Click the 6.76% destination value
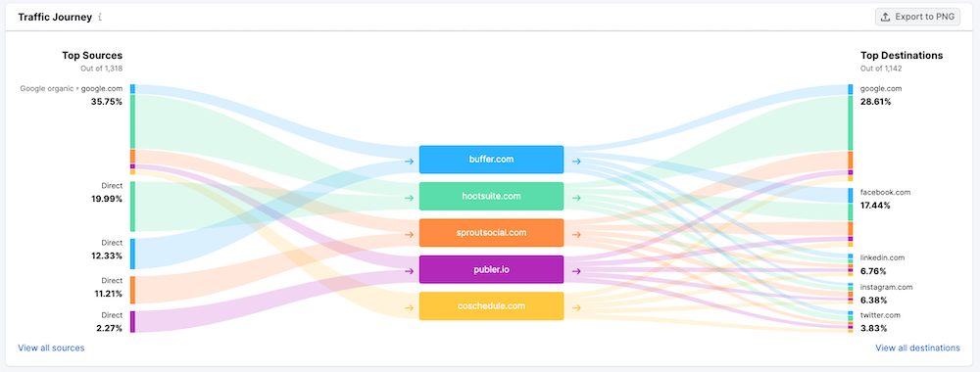The image size is (980, 372). (874, 271)
